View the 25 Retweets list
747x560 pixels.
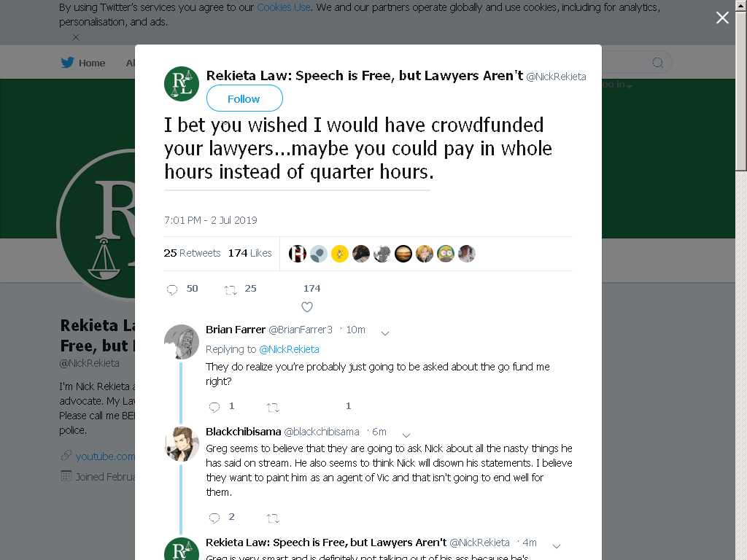point(192,253)
